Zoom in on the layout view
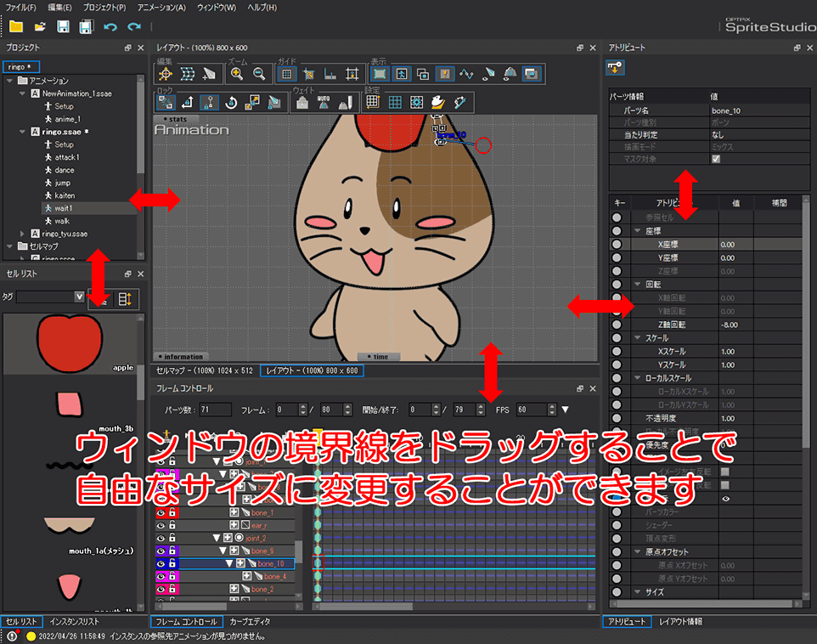Screen dimensions: 817x644 (237, 74)
